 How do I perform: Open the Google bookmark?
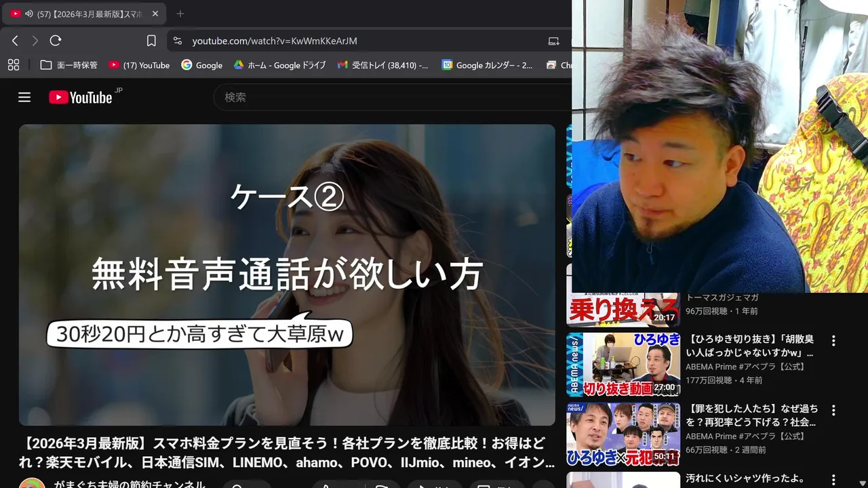tap(202, 65)
